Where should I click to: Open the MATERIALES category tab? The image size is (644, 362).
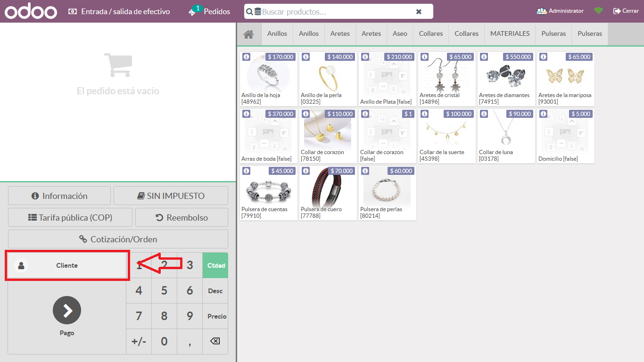coord(510,34)
